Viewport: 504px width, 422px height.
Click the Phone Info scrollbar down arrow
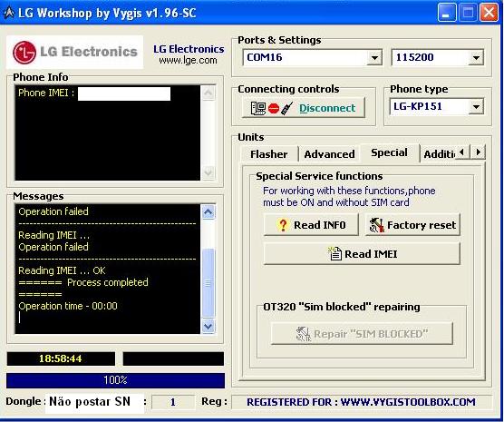coord(208,172)
